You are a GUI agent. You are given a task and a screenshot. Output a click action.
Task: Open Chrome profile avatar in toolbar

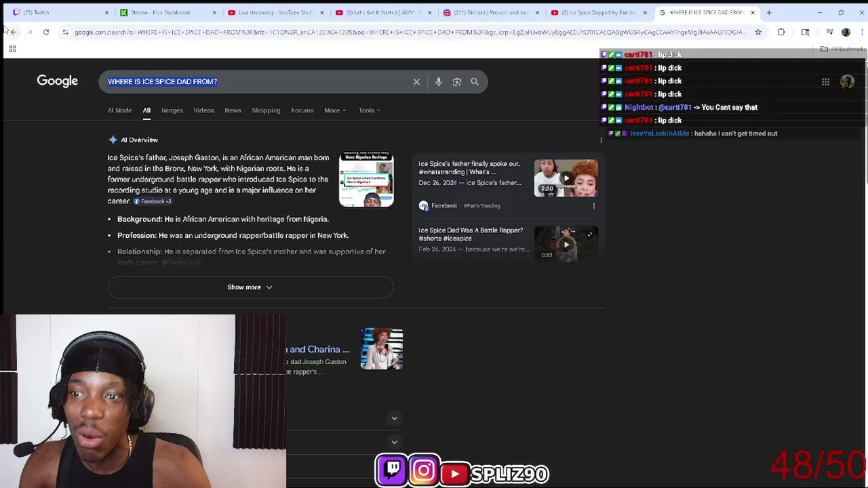point(846,32)
